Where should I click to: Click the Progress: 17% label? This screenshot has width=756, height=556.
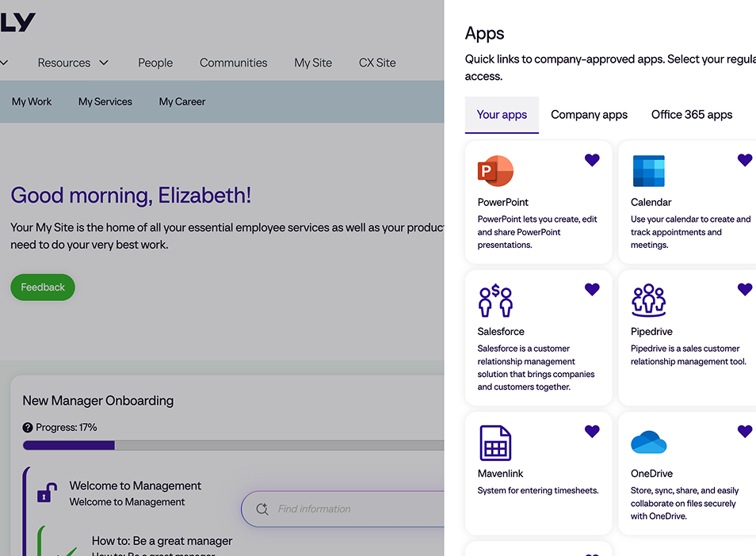click(x=66, y=428)
